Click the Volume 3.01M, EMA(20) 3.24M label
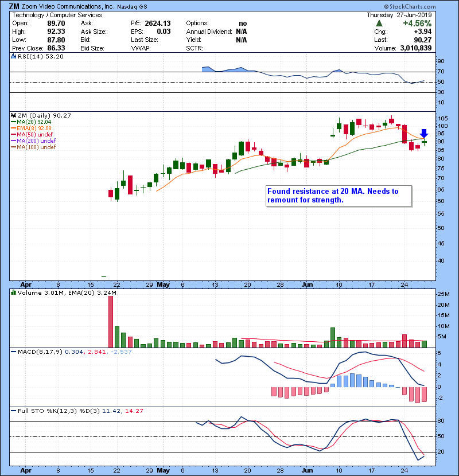Screen dimensions: 459x476 [x=67, y=293]
